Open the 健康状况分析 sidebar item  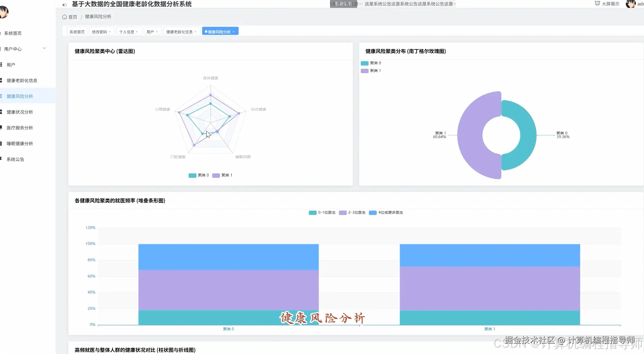(20, 112)
